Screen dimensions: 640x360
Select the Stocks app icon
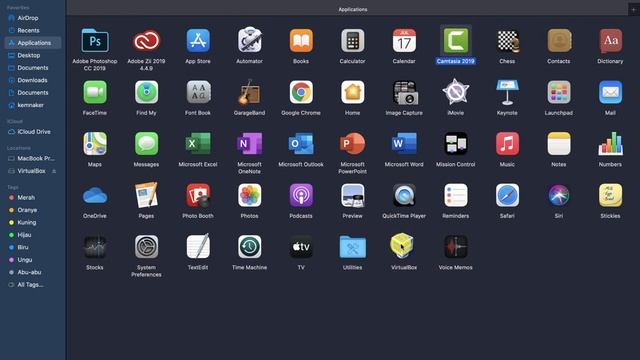pos(95,247)
